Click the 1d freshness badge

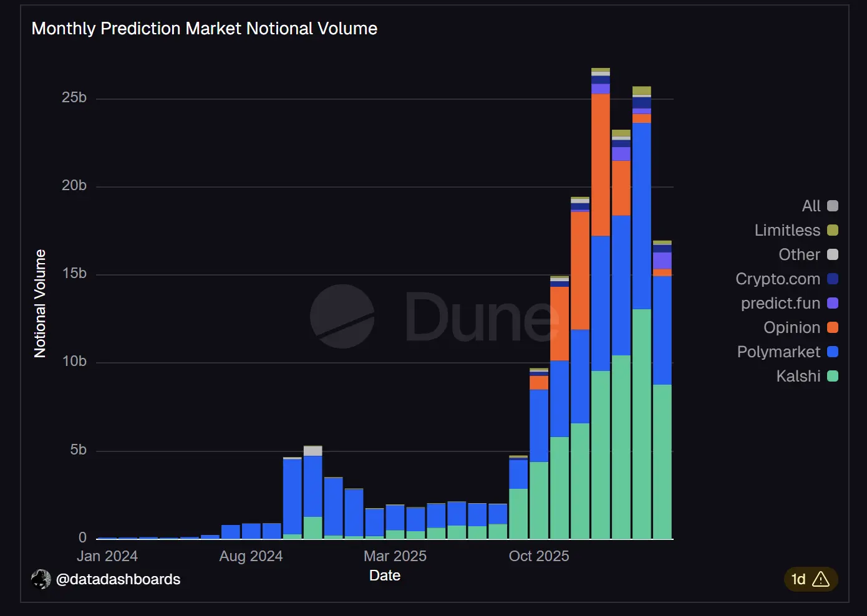(x=798, y=579)
